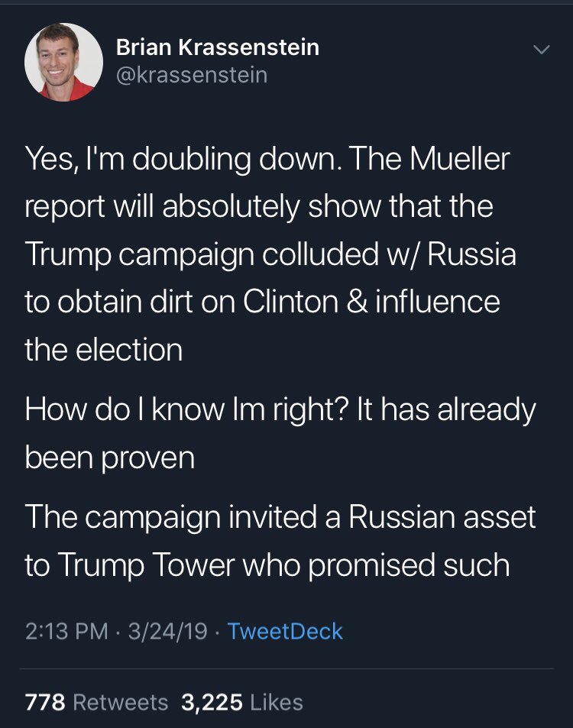Image resolution: width=573 pixels, height=728 pixels.
Task: Expand the tweet options chevron
Action: 541,50
